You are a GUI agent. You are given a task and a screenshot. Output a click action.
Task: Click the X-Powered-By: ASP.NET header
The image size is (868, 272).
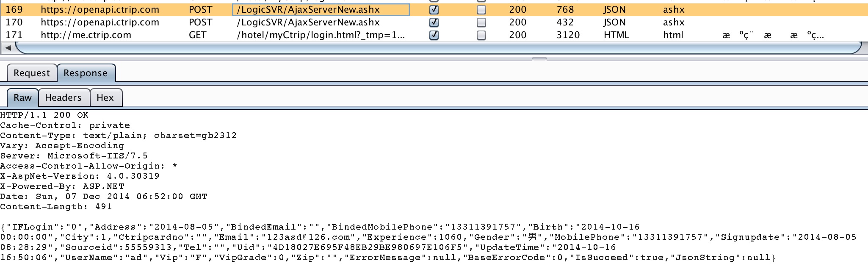(62, 186)
